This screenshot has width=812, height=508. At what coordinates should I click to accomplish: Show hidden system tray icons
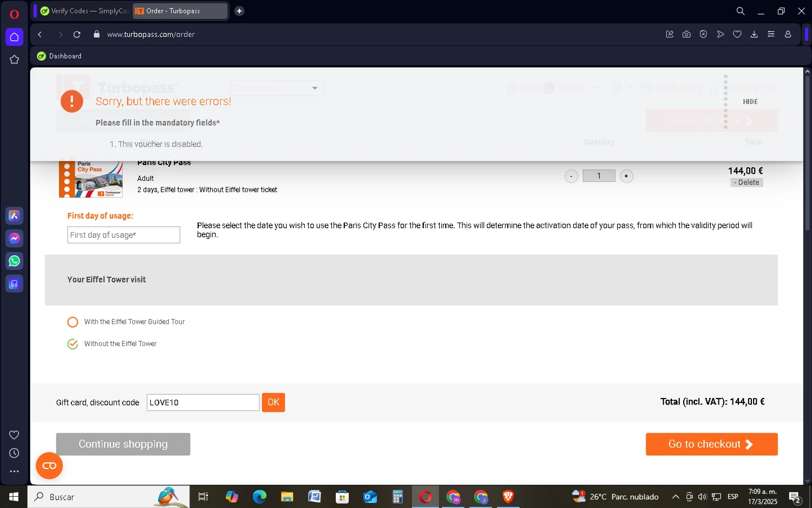coord(676,497)
